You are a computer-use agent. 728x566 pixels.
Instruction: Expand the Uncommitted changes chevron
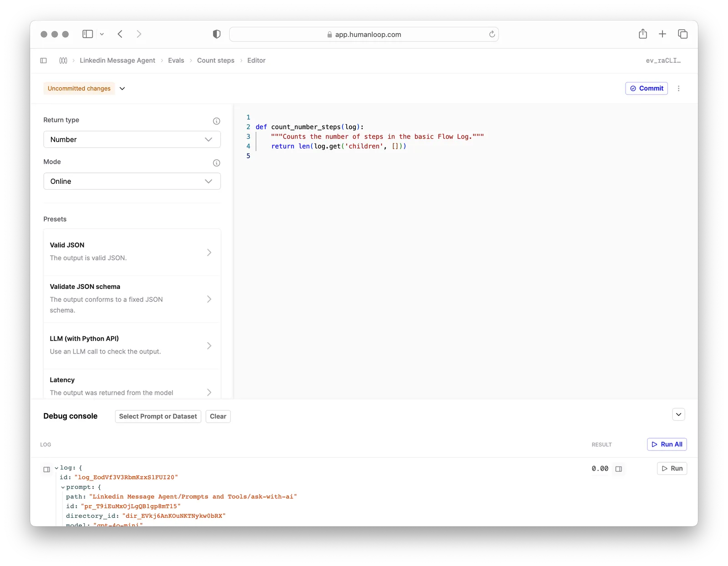click(122, 88)
